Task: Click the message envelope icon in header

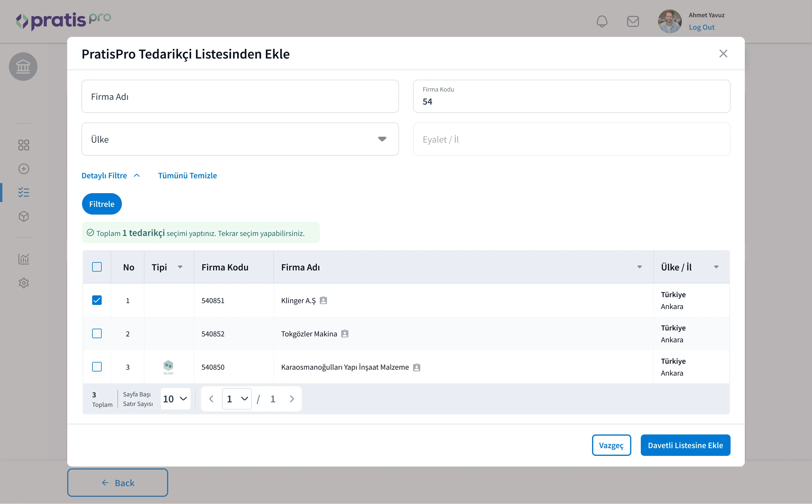Action: point(633,21)
